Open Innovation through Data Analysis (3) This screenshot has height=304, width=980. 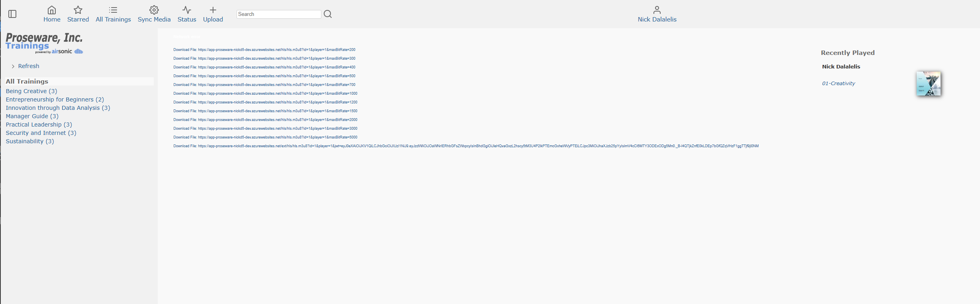[58, 108]
